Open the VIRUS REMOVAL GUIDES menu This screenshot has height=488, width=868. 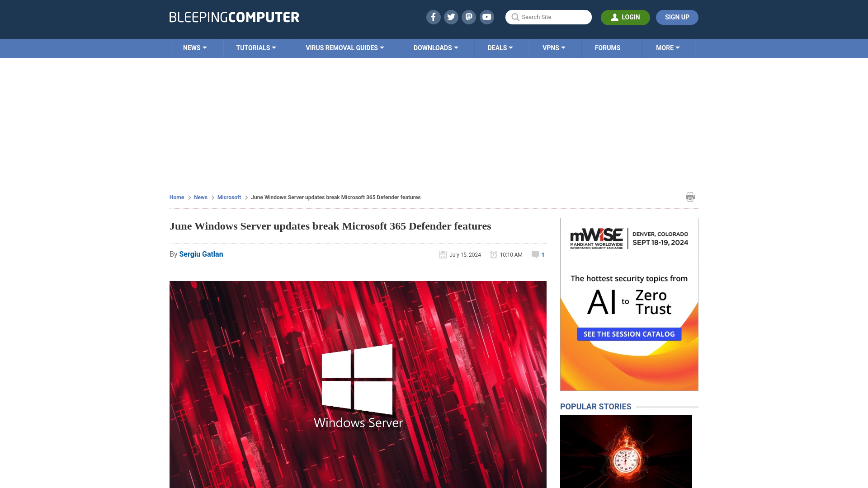pyautogui.click(x=344, y=47)
